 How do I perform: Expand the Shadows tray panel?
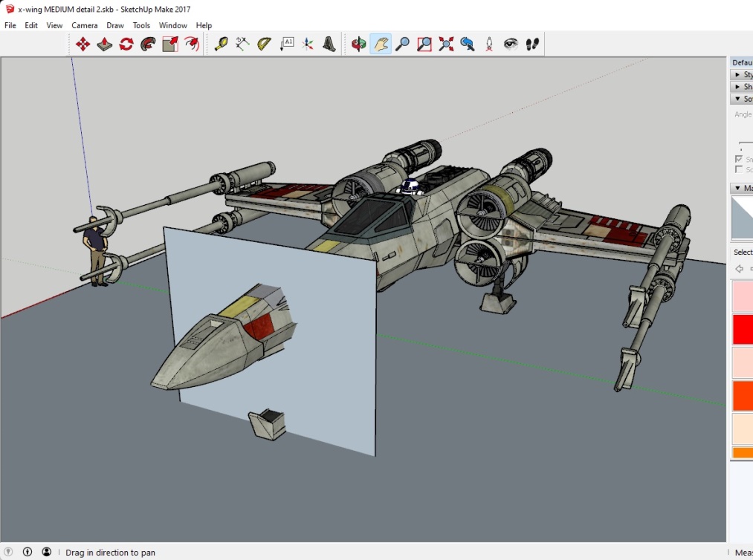(x=741, y=86)
